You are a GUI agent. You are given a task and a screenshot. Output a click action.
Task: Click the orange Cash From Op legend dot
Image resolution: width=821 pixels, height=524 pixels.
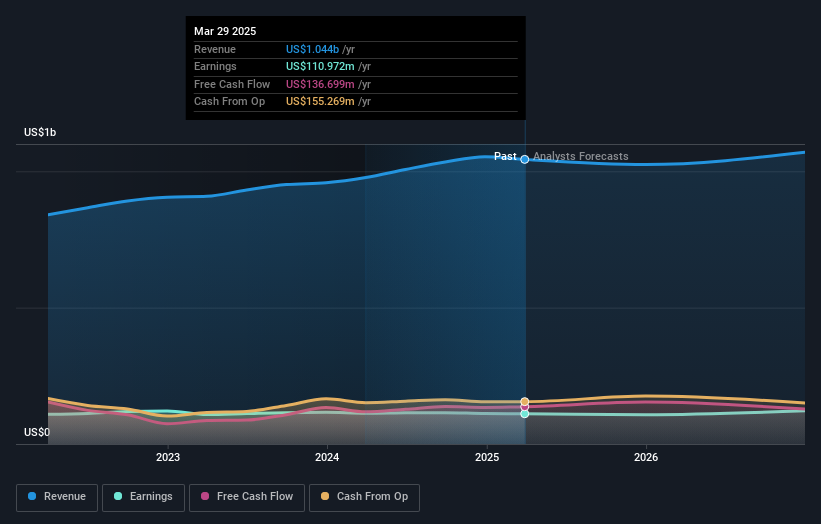(325, 496)
